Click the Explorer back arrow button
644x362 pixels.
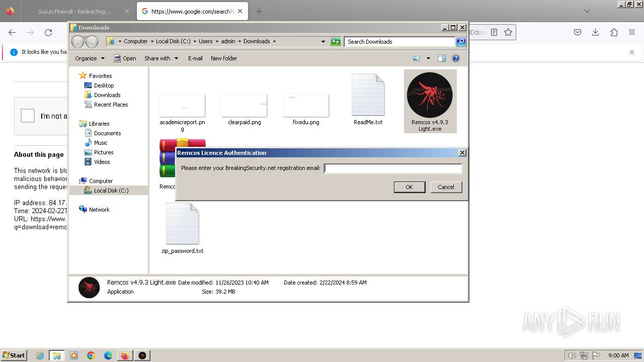coord(77,42)
